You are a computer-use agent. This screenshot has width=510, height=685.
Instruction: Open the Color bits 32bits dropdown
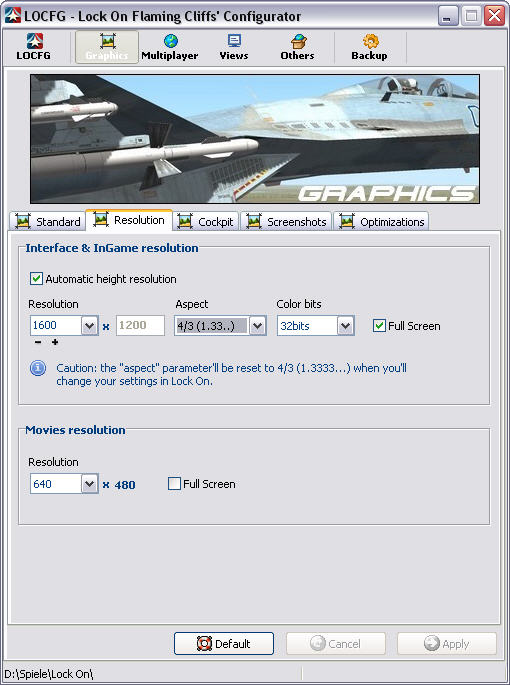click(345, 325)
